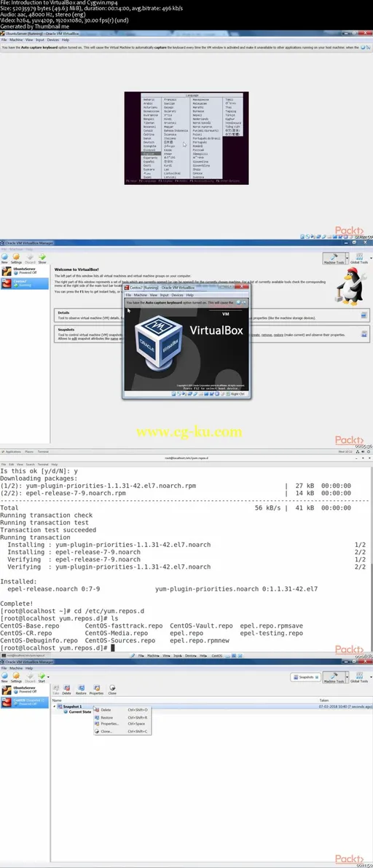Expand the Start button dropdown arrow

pyautogui.click(x=48, y=676)
